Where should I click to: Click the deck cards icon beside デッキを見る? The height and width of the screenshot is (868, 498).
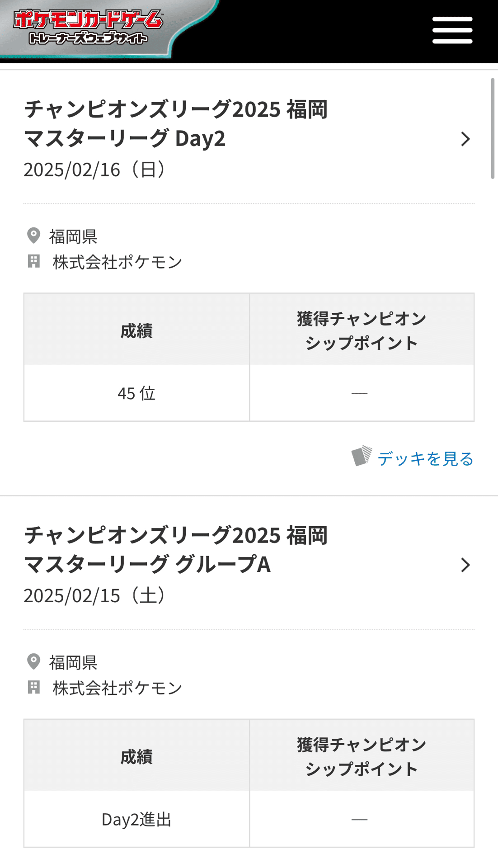[x=362, y=456]
